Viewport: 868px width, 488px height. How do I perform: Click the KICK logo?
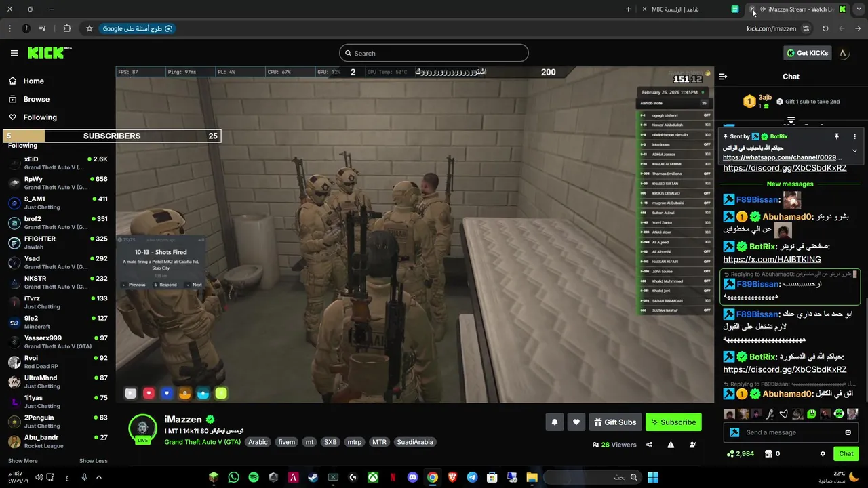click(x=49, y=53)
